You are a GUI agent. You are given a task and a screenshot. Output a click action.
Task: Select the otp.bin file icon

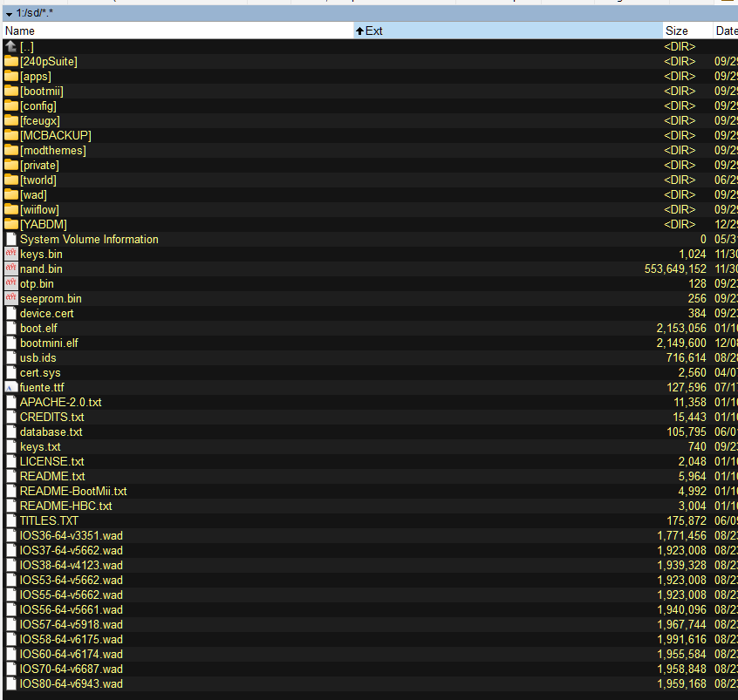(x=11, y=283)
